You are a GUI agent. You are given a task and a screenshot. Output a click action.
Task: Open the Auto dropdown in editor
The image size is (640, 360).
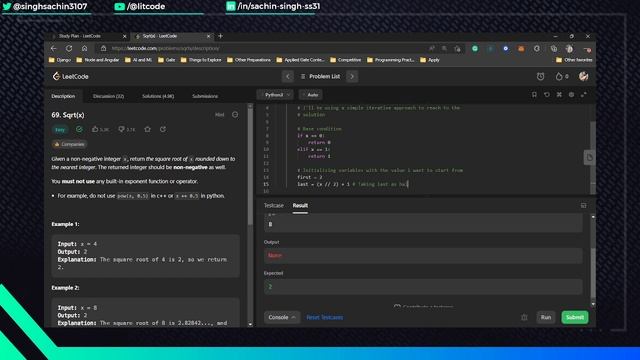311,95
